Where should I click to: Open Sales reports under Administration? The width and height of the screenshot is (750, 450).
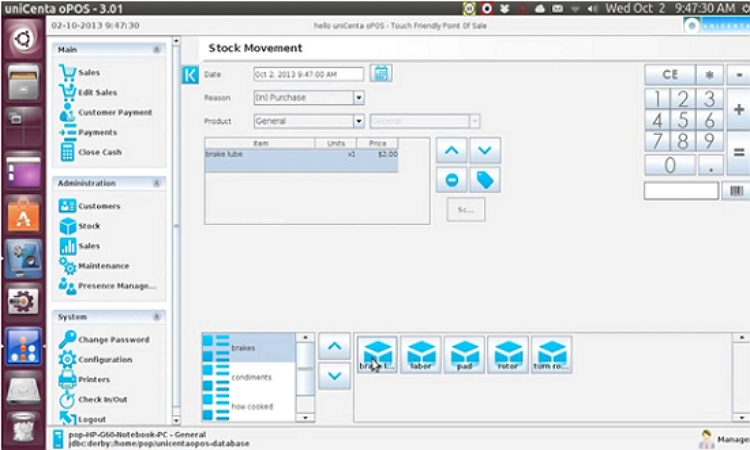tap(79, 246)
